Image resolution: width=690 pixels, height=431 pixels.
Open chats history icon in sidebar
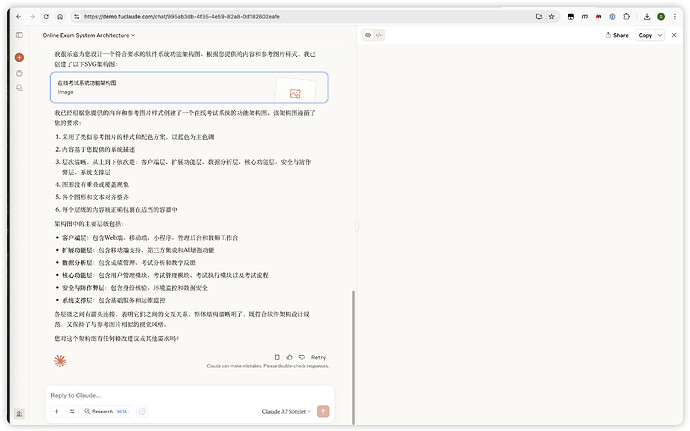19,88
